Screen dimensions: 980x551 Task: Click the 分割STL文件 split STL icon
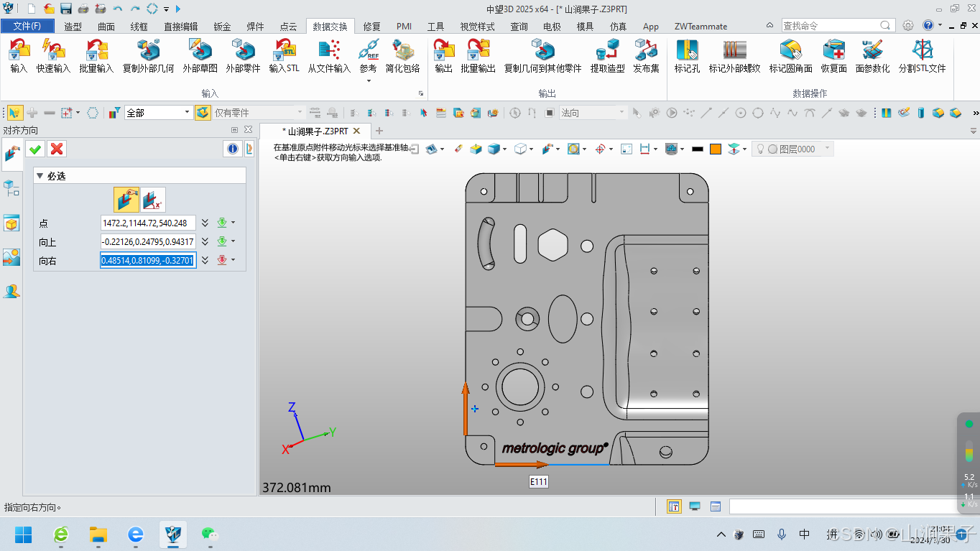(x=922, y=56)
